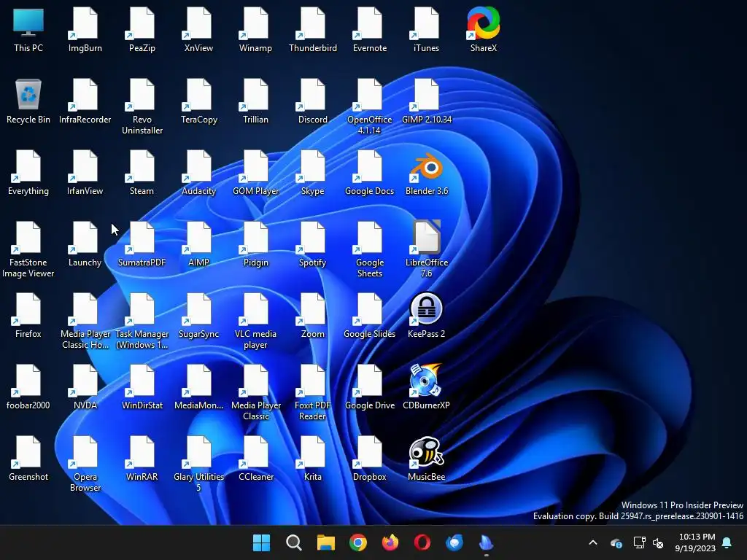Select the Thunderbird shortcut
Image resolution: width=747 pixels, height=560 pixels.
click(312, 29)
